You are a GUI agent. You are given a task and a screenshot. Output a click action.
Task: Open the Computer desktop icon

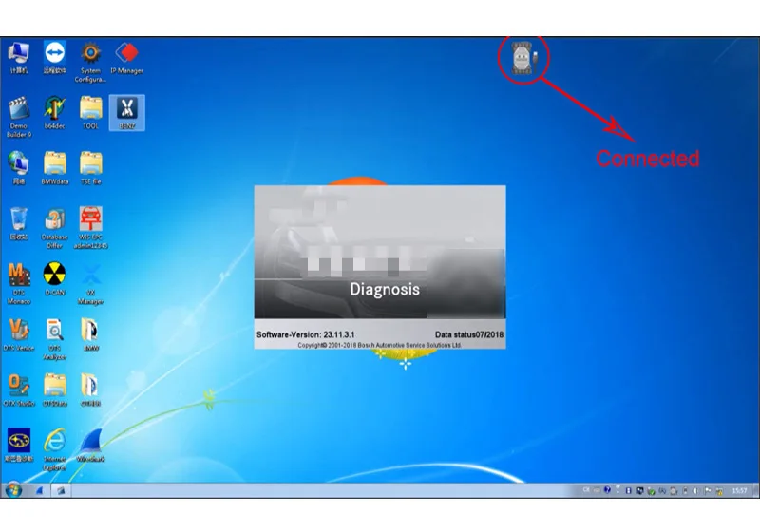click(18, 57)
